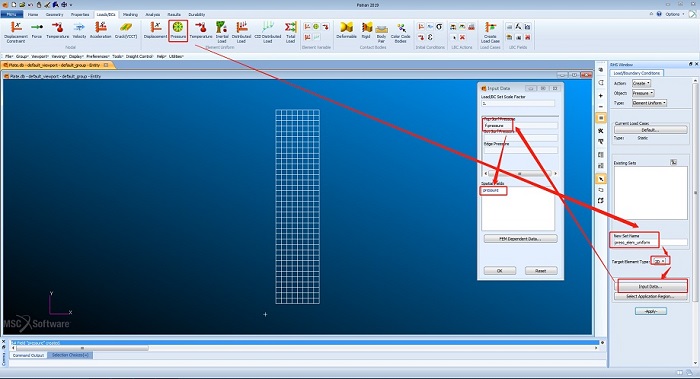700x379 pixels.
Task: Click the Create Load Case icon
Action: (490, 32)
